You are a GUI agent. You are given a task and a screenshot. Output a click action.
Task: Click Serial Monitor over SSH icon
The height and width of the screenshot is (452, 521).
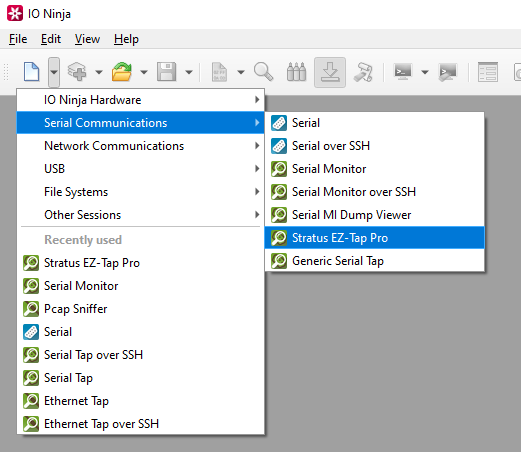coord(279,192)
